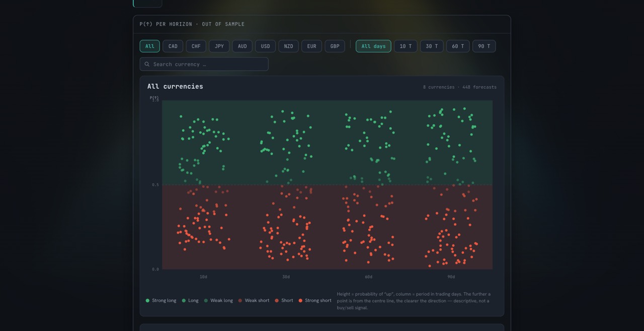644x331 pixels.
Task: Click the Short legend label
Action: point(287,301)
